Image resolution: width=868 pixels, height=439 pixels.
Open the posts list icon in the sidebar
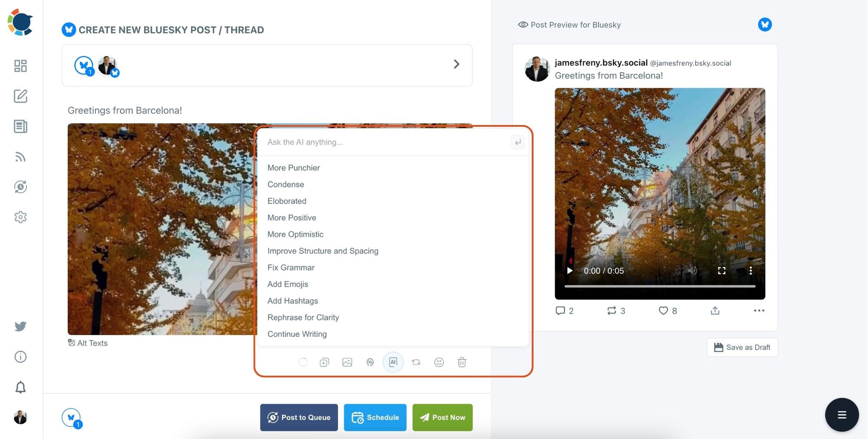20,126
